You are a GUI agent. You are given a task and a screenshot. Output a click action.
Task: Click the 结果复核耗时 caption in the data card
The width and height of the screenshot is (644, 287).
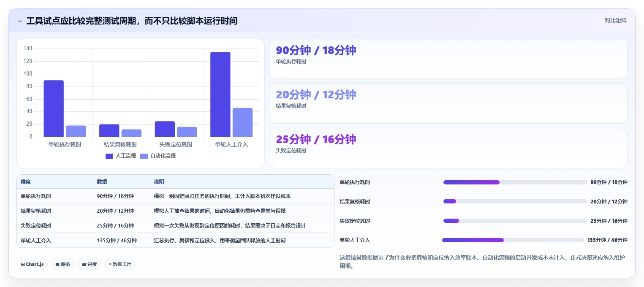point(291,106)
